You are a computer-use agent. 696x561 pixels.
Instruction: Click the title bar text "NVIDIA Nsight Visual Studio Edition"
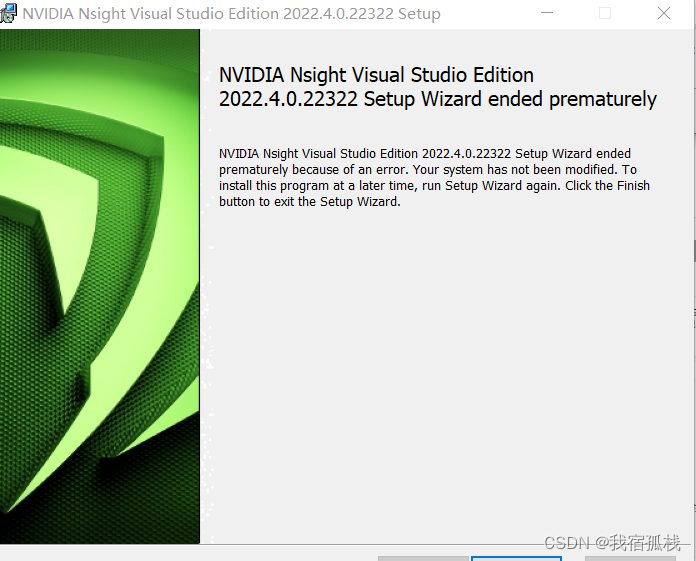tap(150, 14)
